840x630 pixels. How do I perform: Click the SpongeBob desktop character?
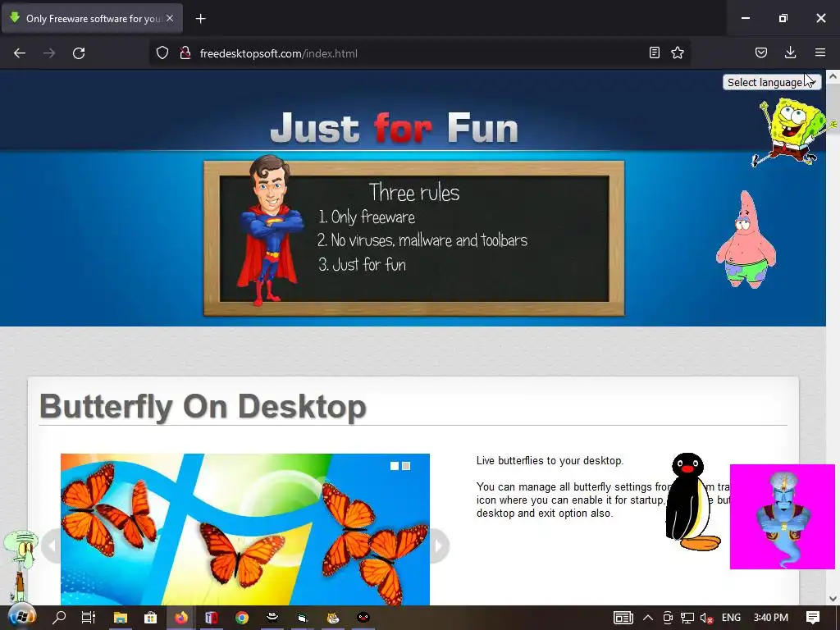pyautogui.click(x=793, y=131)
